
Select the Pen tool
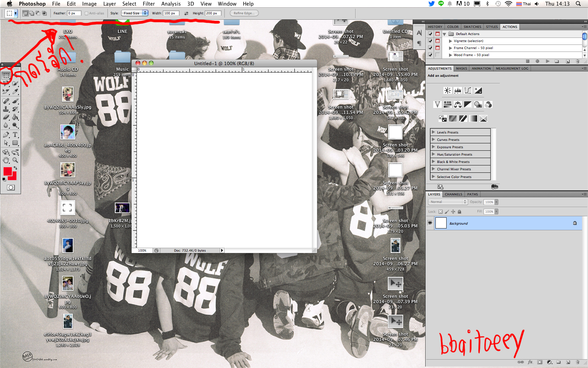(6, 135)
